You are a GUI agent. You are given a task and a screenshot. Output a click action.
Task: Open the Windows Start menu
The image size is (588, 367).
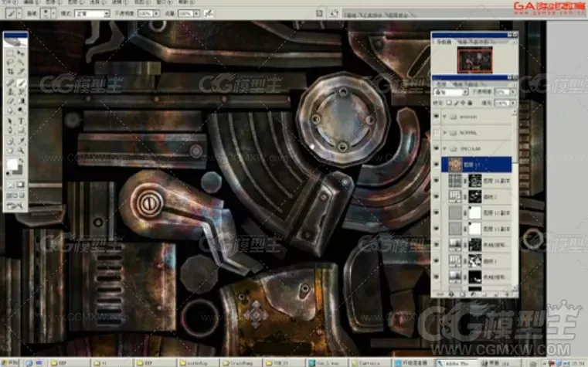pos(11,363)
